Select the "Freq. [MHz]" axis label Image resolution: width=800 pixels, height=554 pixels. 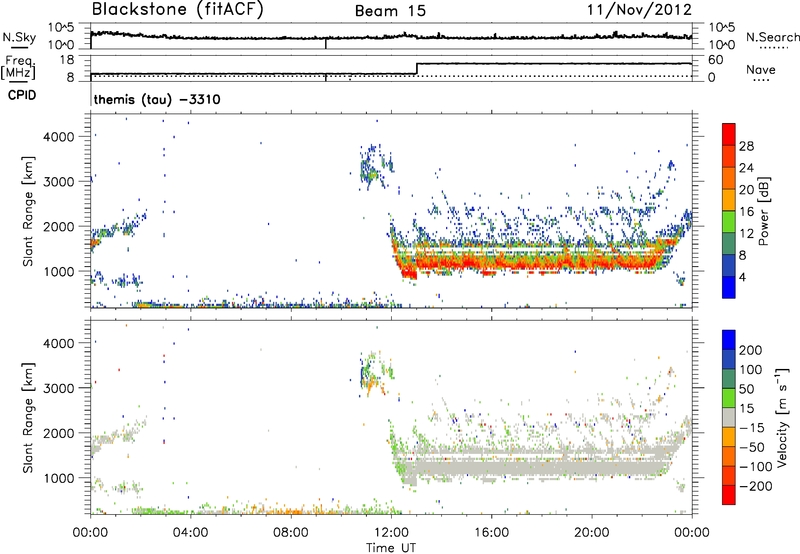[19, 68]
